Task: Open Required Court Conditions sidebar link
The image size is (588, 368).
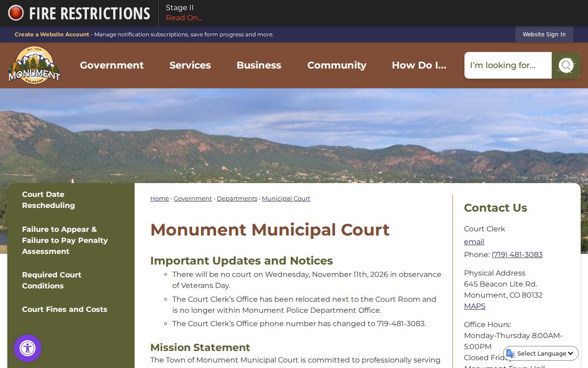Action: [x=51, y=280]
